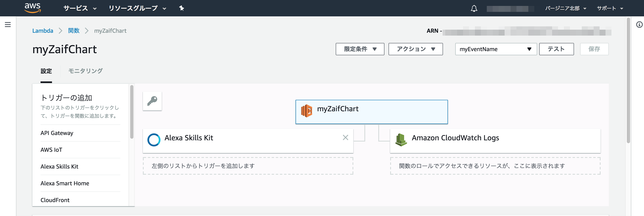644x216 pixels.
Task: Select the Amazon CloudWatch Logs card
Action: pos(495,141)
